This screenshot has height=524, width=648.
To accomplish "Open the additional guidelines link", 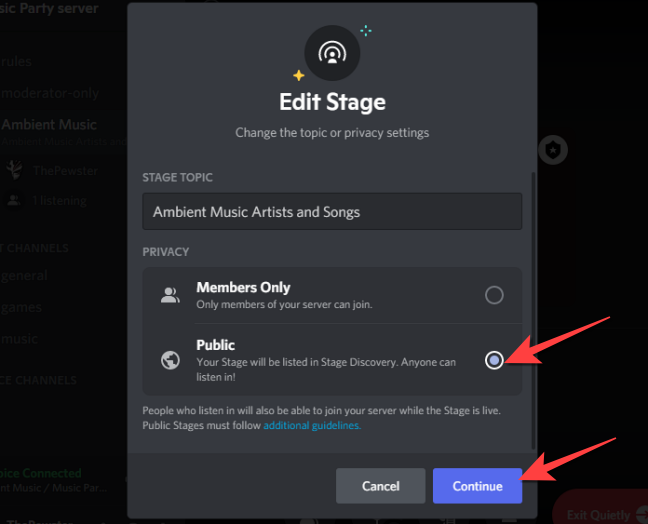I will [x=312, y=425].
